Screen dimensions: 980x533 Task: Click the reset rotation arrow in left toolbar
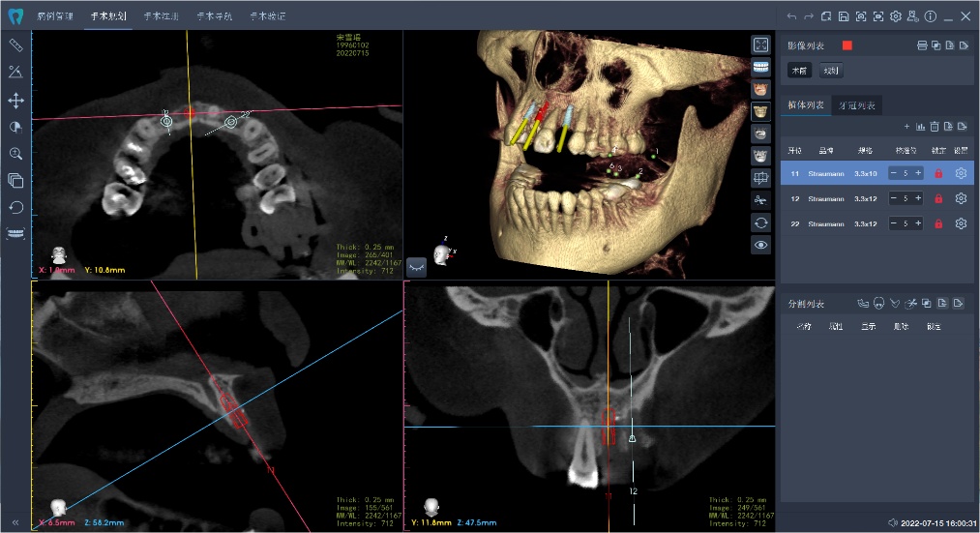15,207
